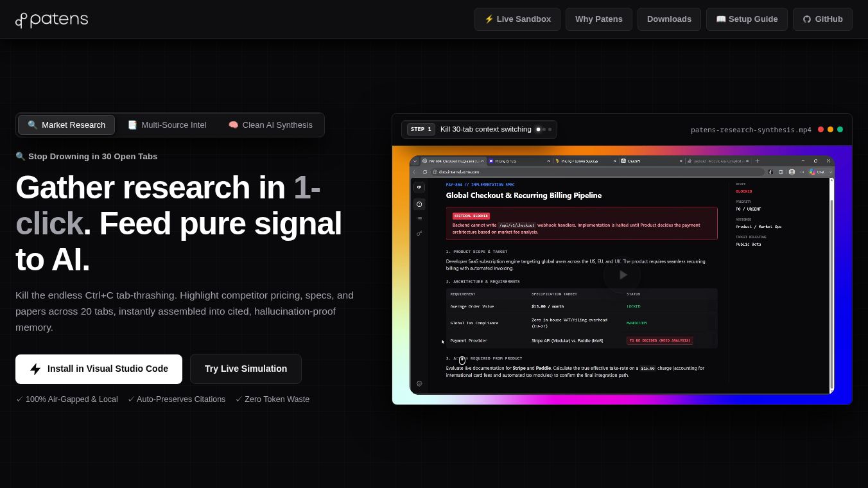Start the Try Live Simulation demo
Screen dimensions: 868x488
[x=246, y=369]
